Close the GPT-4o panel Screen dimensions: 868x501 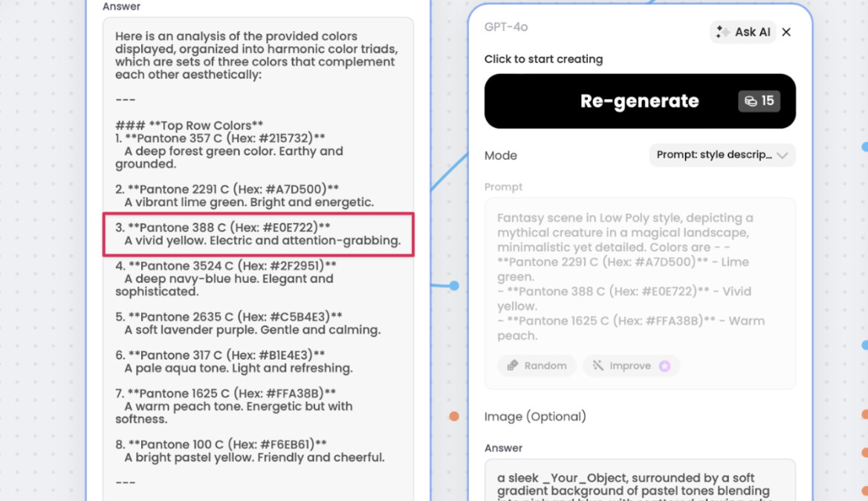(x=786, y=32)
